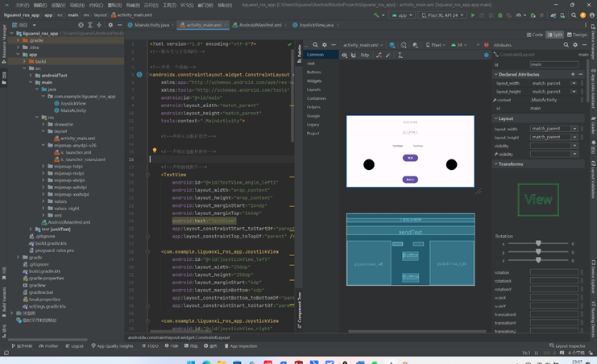Search the Palette with magnifier icon
The height and width of the screenshot is (364, 597).
(315, 45)
